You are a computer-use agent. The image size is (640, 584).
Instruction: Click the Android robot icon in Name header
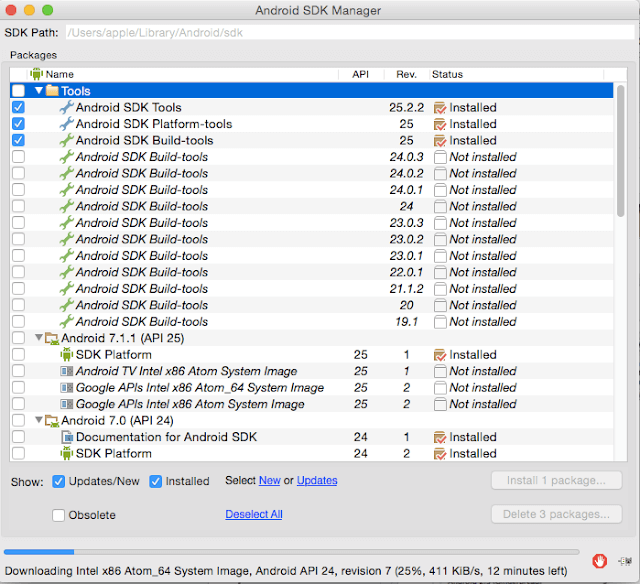(36, 74)
